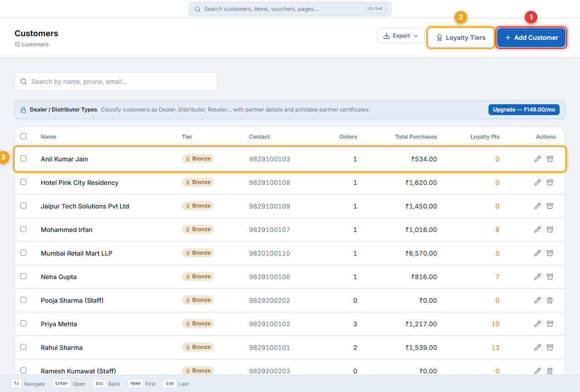The height and width of the screenshot is (392, 580).
Task: Toggle select-all checkbox in table header
Action: 24,136
